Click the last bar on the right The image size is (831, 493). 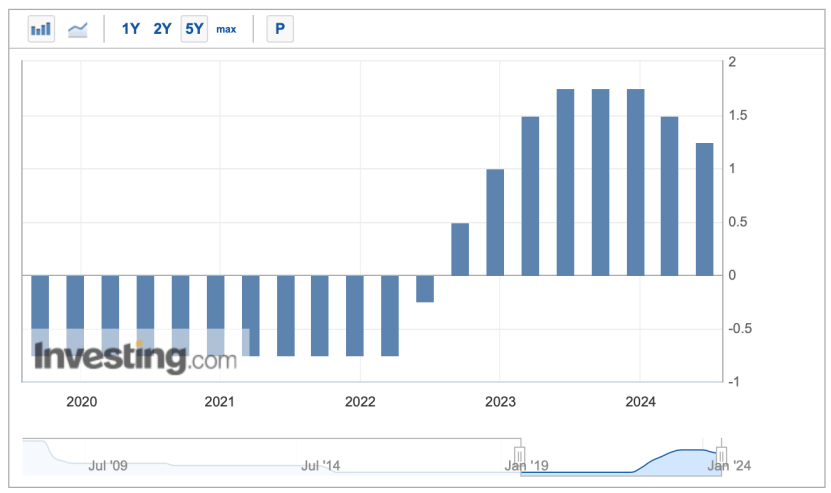[704, 209]
